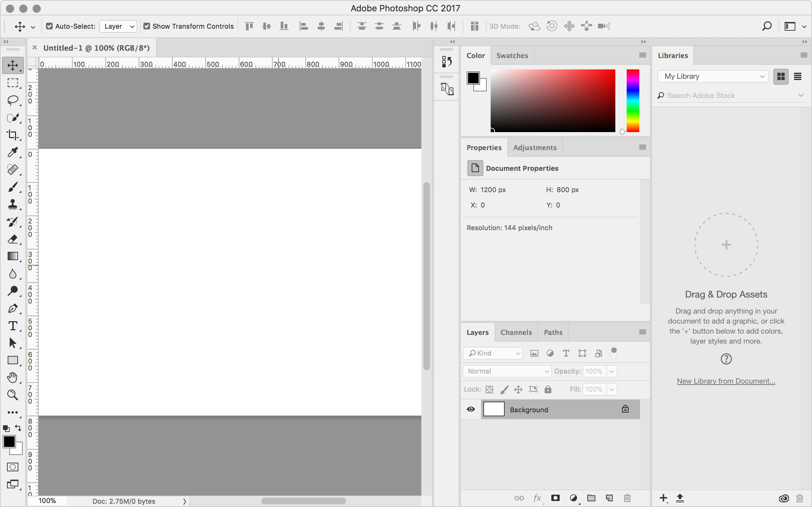Click the Libraries help question mark

[x=726, y=359]
